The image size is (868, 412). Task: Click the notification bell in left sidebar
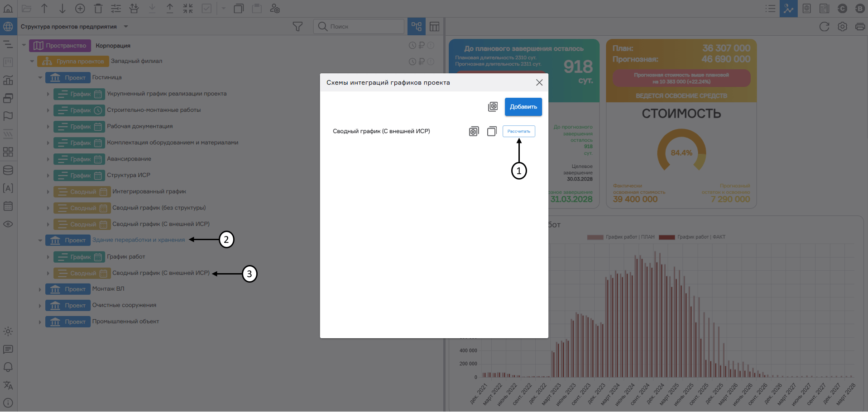pyautogui.click(x=8, y=367)
